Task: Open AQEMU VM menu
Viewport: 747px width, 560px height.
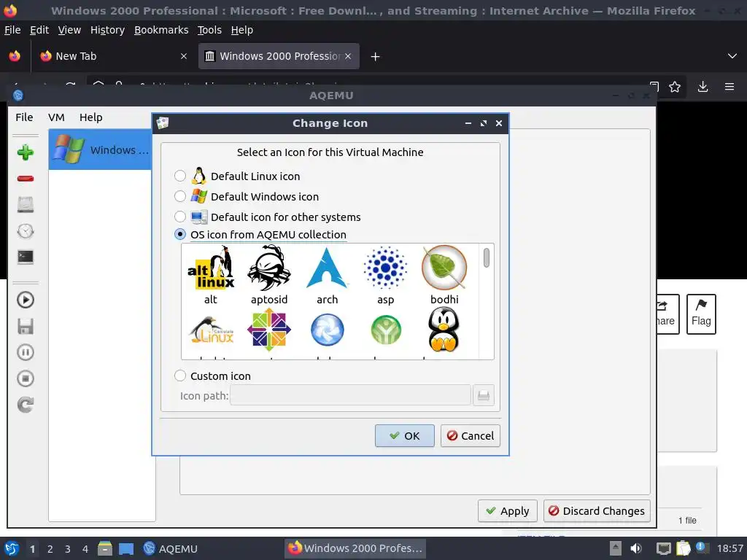Action: 56,117
